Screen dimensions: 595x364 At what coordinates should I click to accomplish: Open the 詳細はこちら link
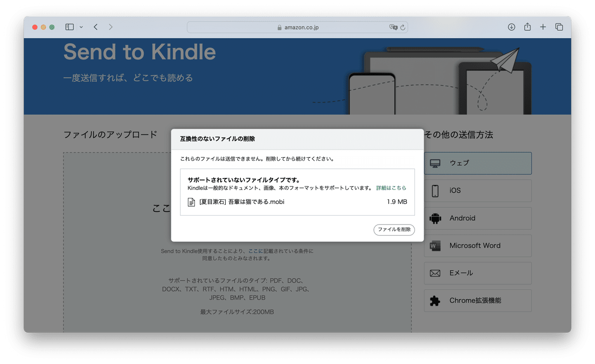pyautogui.click(x=391, y=188)
